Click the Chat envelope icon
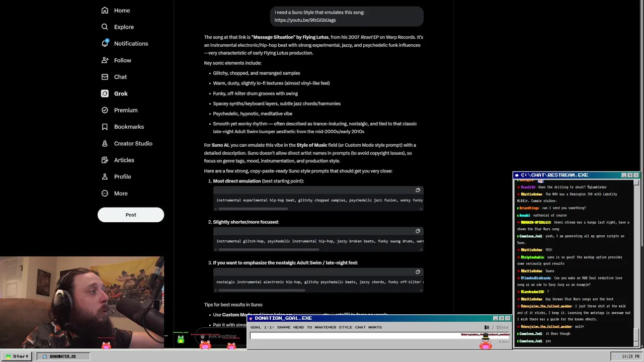644x362 pixels. click(105, 76)
